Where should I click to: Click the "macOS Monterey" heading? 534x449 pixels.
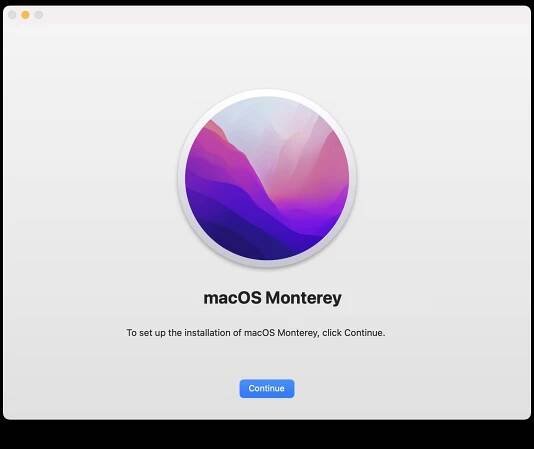click(272, 298)
